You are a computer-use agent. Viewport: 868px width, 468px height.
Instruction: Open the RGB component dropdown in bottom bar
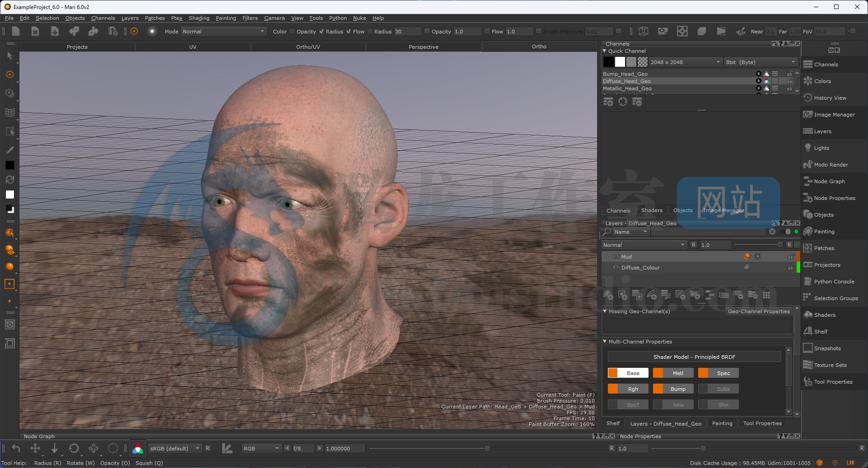(261, 448)
